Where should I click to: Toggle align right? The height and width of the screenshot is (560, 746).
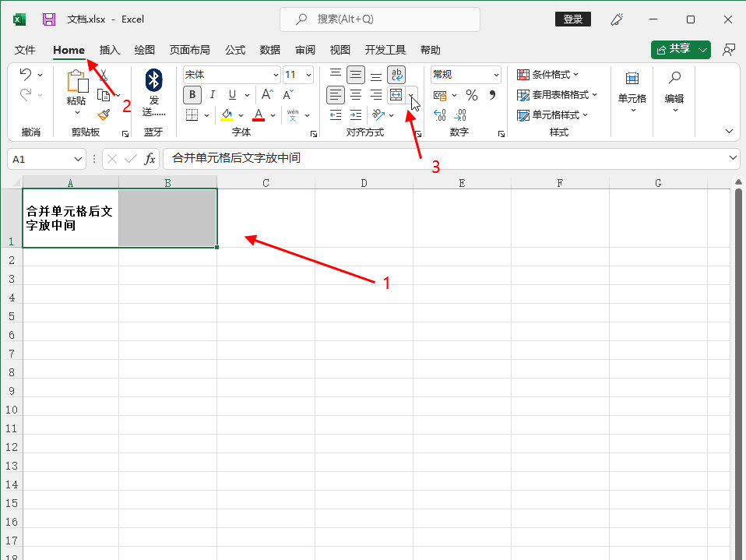(376, 95)
